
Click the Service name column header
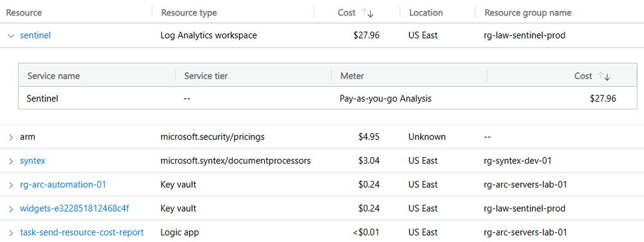click(x=53, y=76)
